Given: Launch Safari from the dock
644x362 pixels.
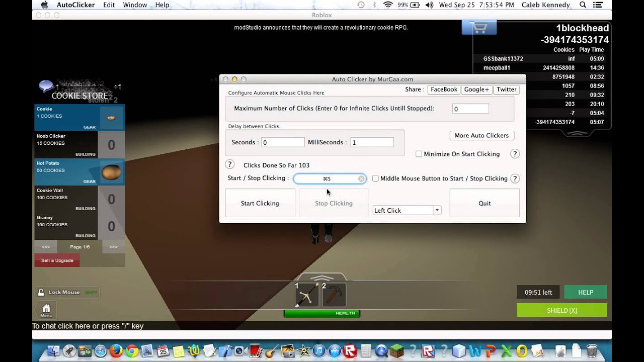Looking at the screenshot, I should 101,350.
